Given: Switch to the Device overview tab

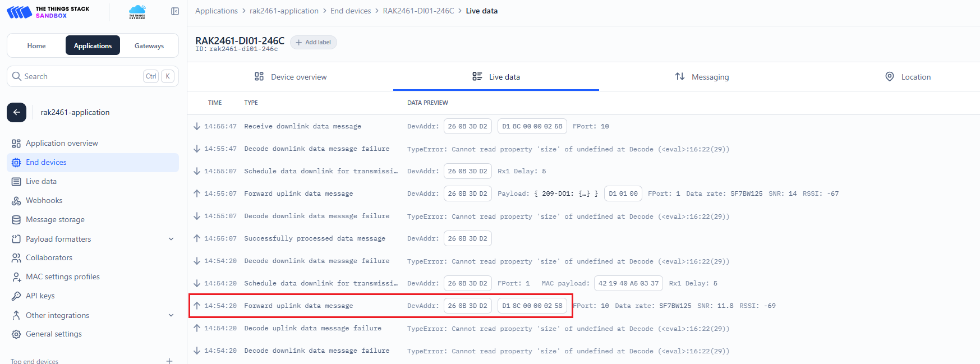Looking at the screenshot, I should click(291, 77).
